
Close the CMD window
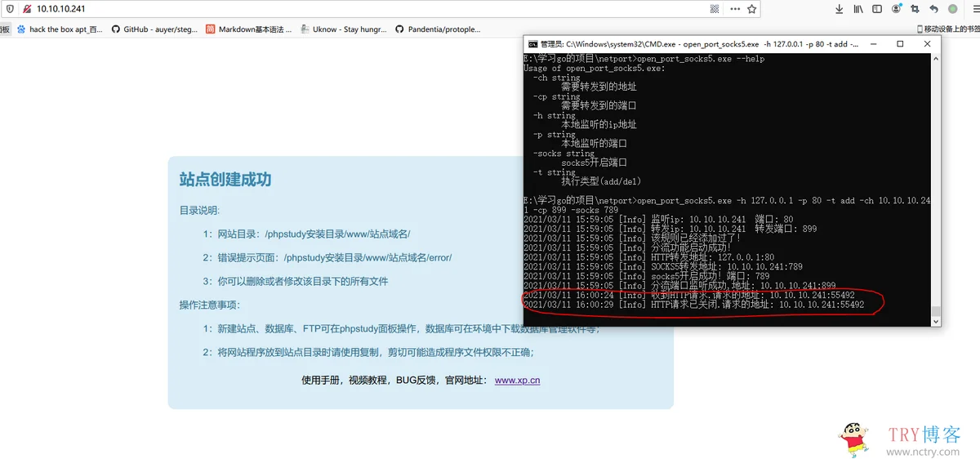[928, 44]
